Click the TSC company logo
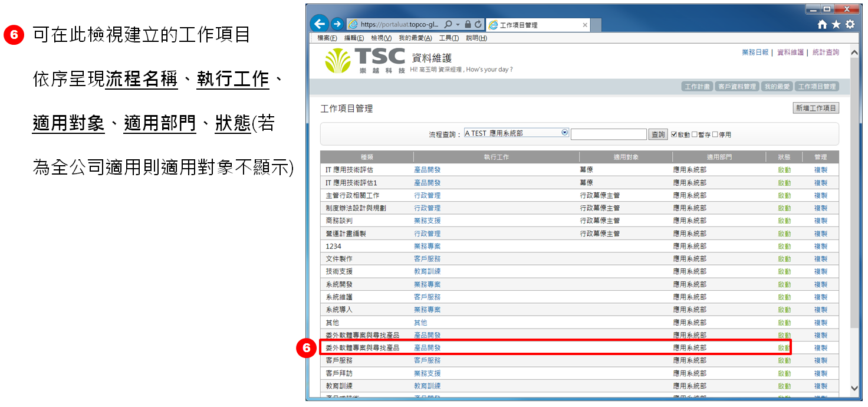Image resolution: width=868 pixels, height=407 pixels. pyautogui.click(x=365, y=61)
